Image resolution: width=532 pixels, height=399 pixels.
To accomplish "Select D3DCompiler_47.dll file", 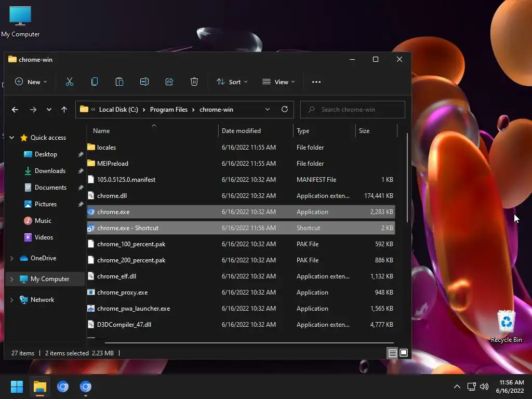I will (x=241, y=324).
